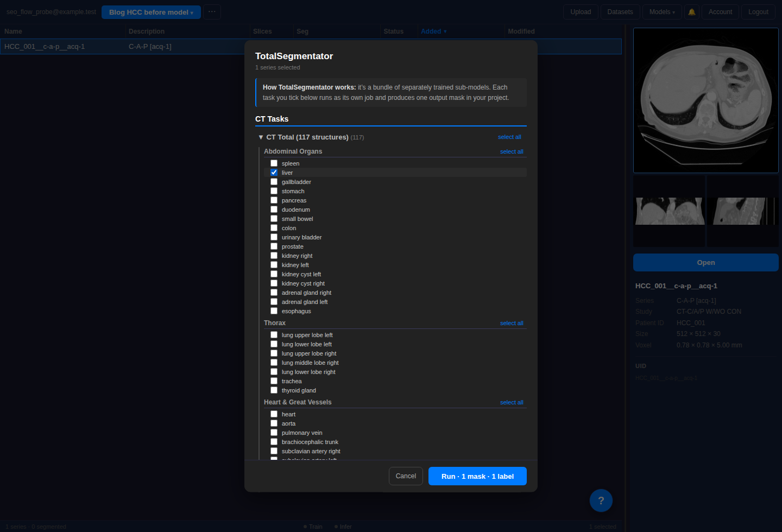
Task: Open the Models dropdown menu
Action: 662,12
